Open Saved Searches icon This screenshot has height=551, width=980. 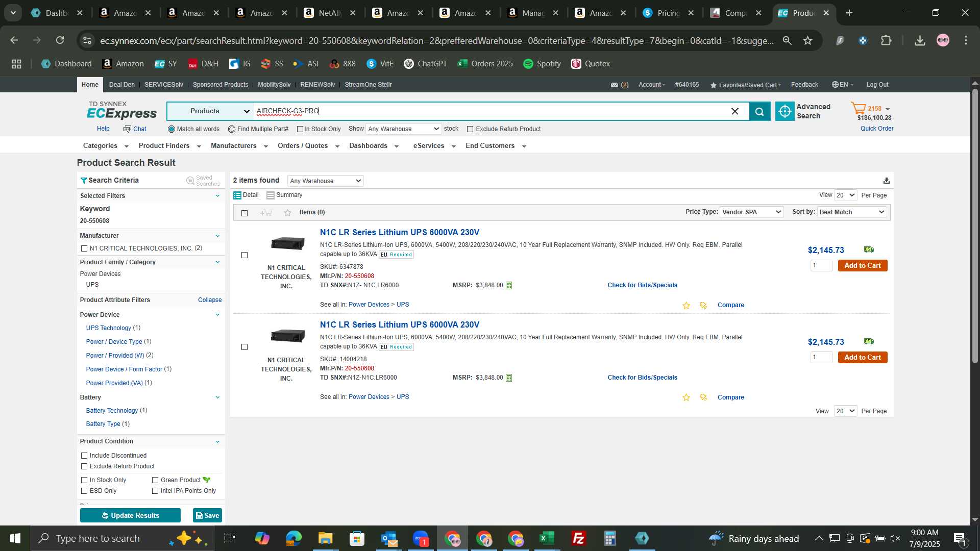tap(190, 181)
